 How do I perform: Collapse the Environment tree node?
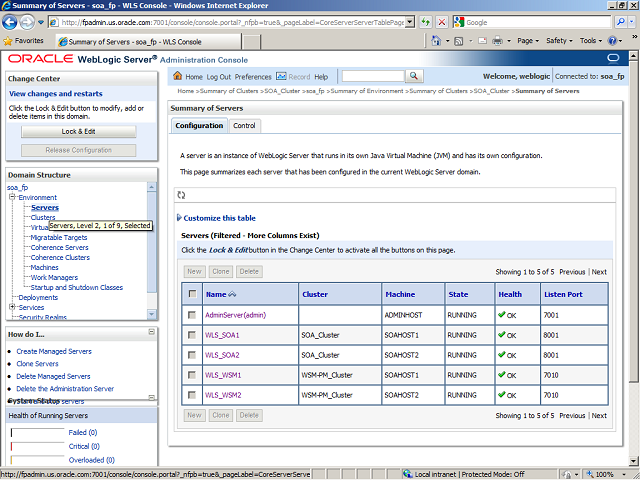[11, 198]
